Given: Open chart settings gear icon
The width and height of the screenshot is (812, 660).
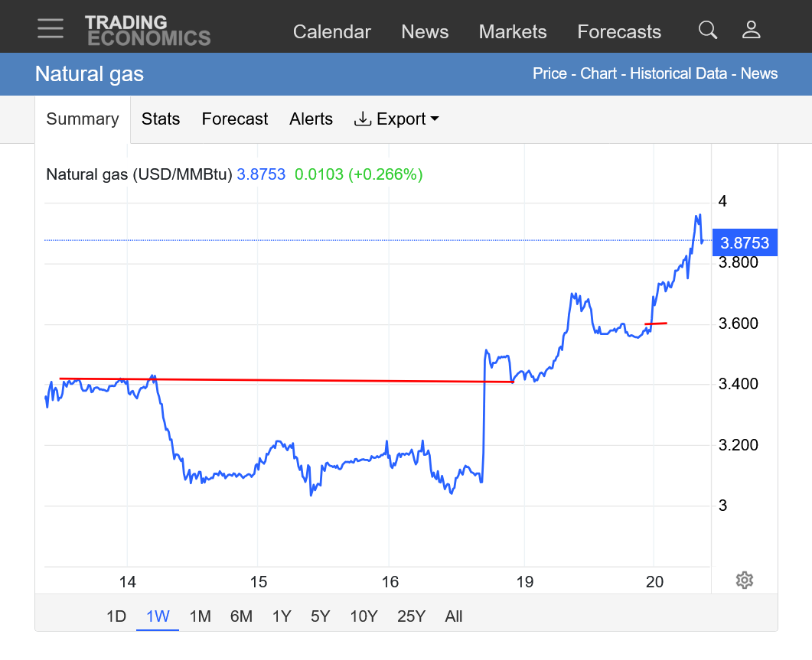Looking at the screenshot, I should 744,580.
